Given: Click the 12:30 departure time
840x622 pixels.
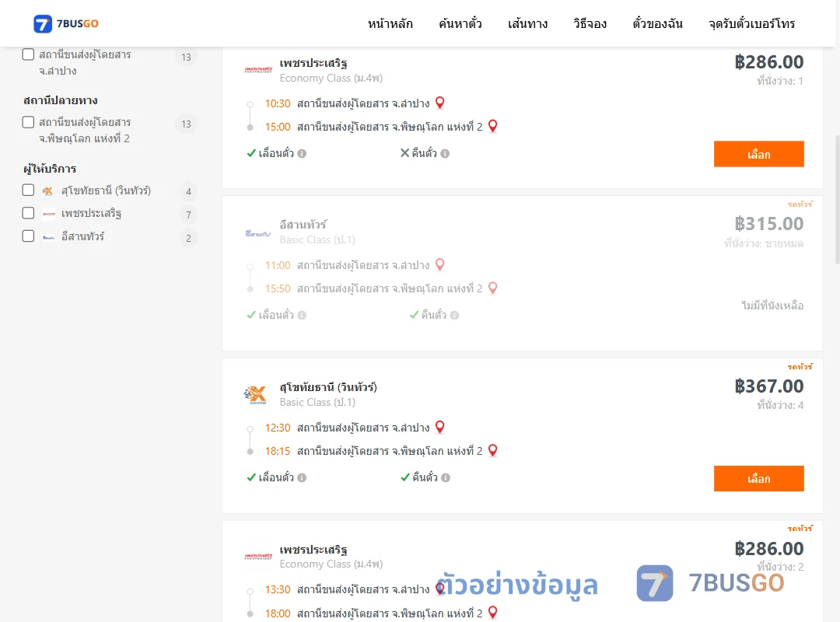Looking at the screenshot, I should 278,428.
